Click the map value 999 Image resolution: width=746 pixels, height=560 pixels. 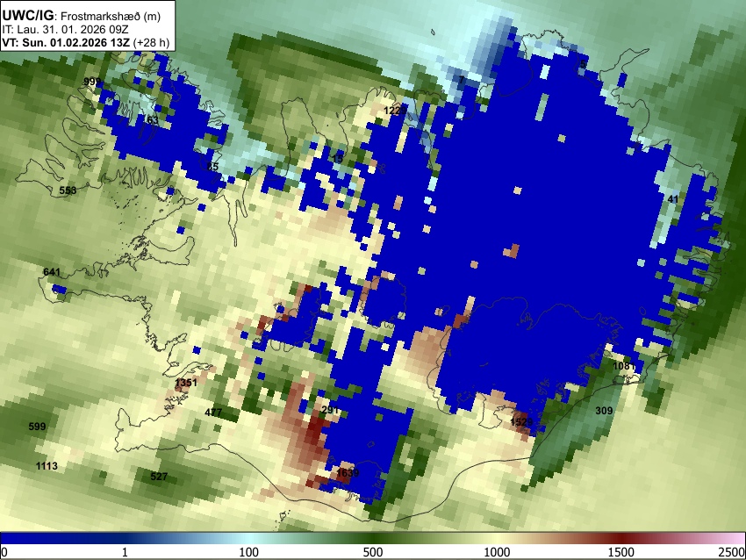[x=92, y=82]
